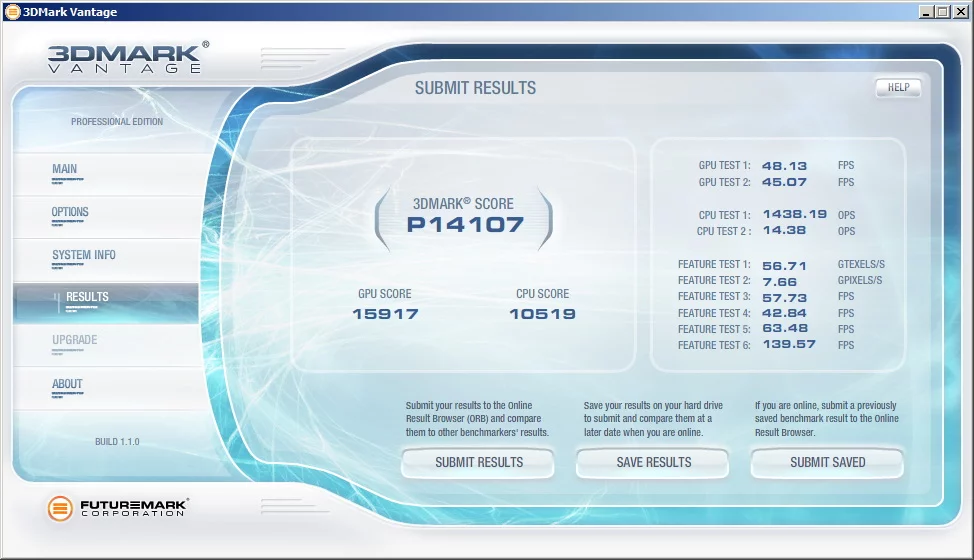Screen dimensions: 974x560
Task: Click the CPU Test 1 label
Action: 724,215
